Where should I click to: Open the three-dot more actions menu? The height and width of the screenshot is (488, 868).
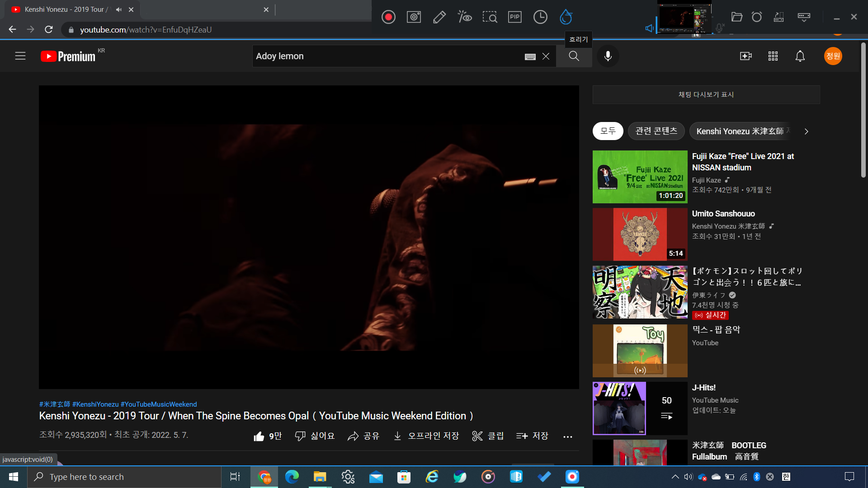pyautogui.click(x=567, y=436)
